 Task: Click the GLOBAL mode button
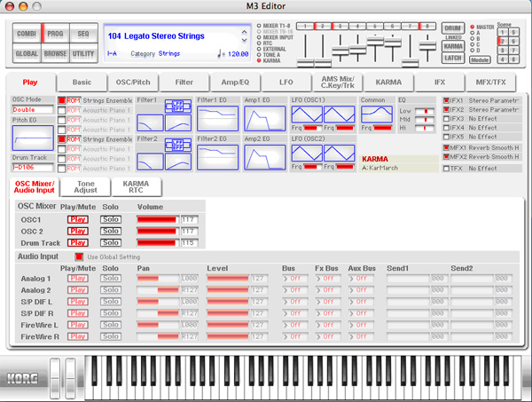(27, 53)
